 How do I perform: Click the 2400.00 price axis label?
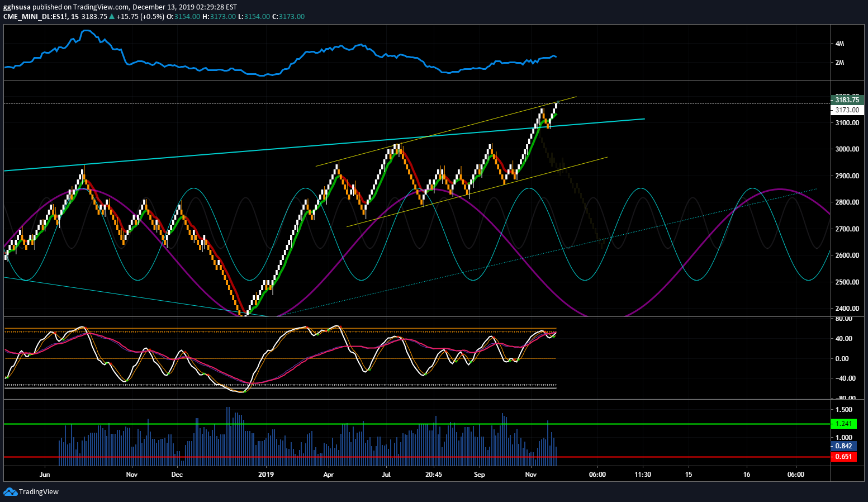[847, 309]
